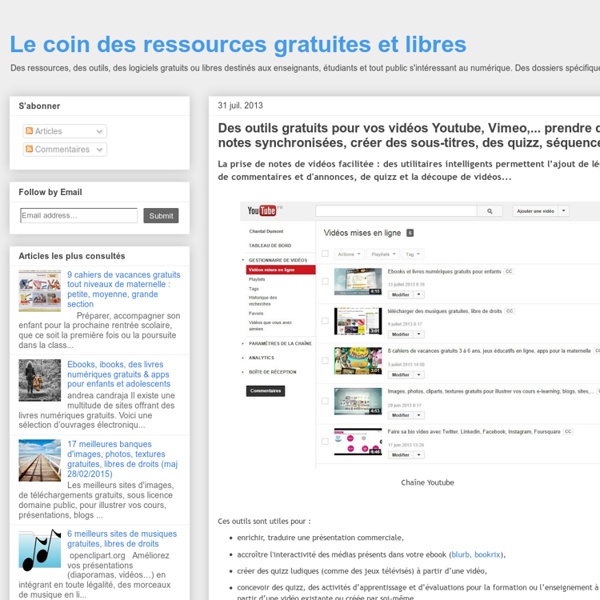Viewport: 600px width, 600px height.
Task: Click the YouTube search magnifier icon
Action: (489, 211)
